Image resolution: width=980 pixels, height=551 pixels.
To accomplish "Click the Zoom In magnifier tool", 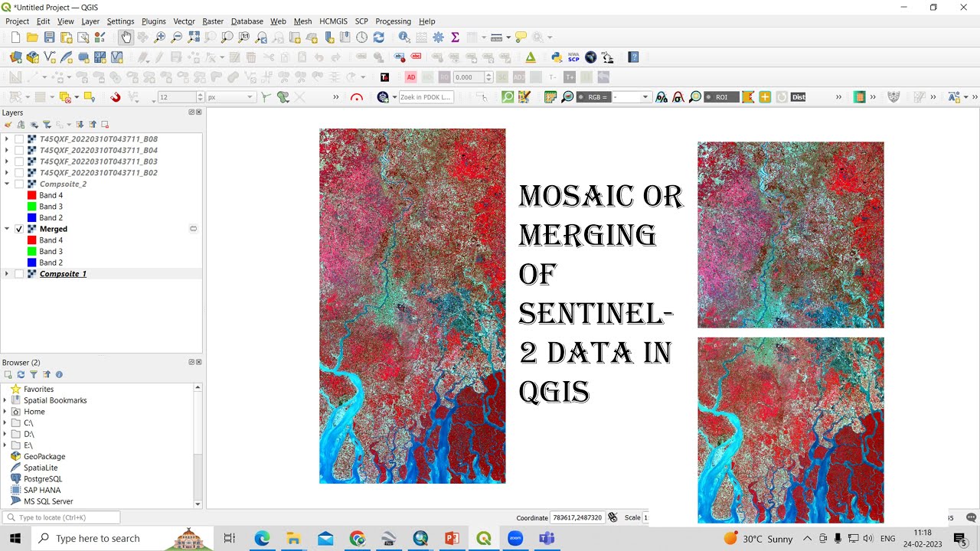I will [160, 37].
